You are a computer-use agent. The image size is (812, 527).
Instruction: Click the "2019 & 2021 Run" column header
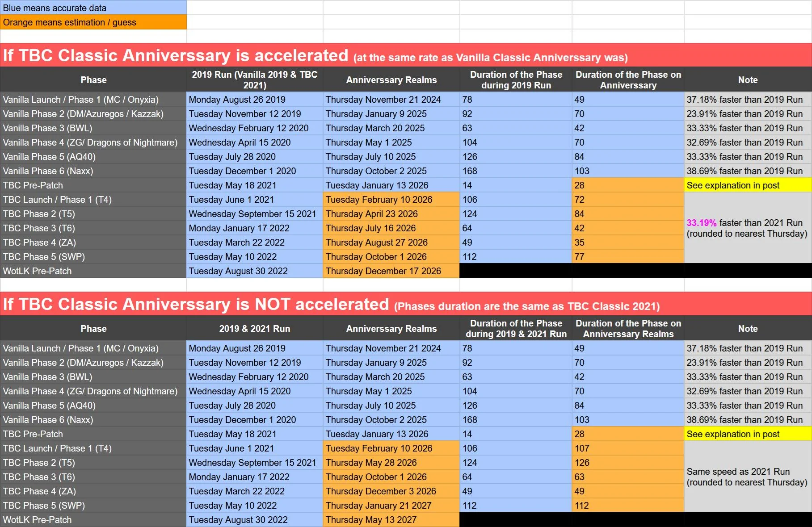click(254, 329)
